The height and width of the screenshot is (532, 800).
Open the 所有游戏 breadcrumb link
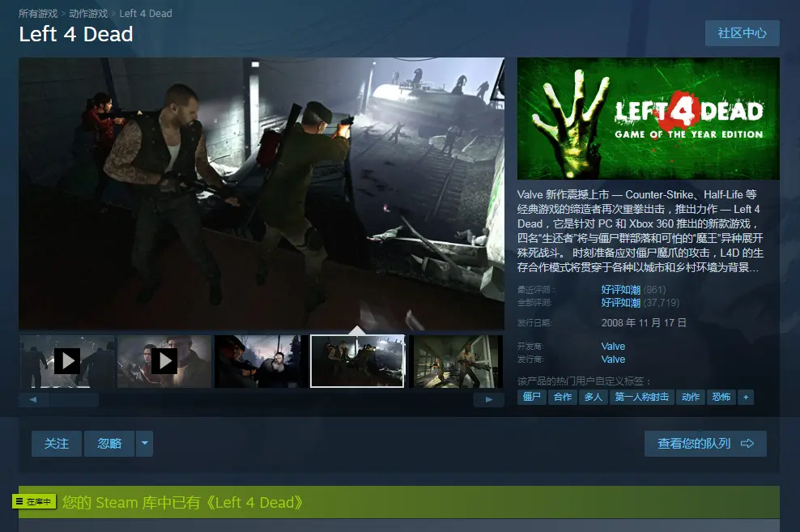38,13
